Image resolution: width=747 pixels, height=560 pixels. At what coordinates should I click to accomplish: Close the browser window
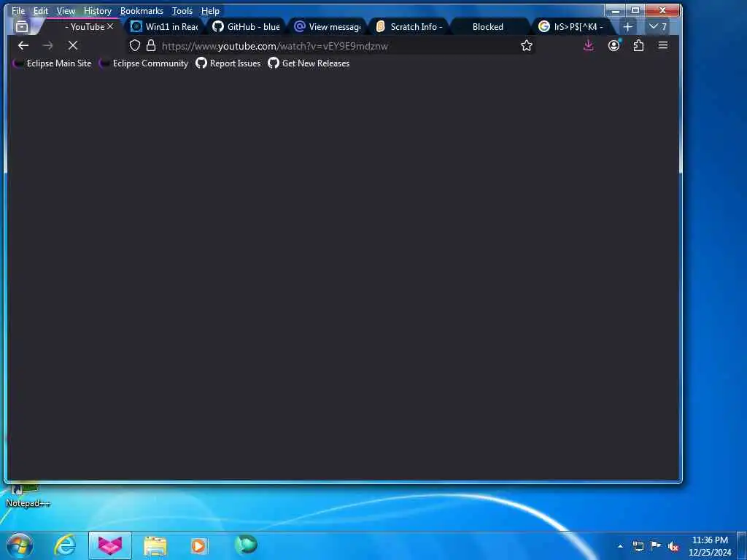pyautogui.click(x=662, y=10)
